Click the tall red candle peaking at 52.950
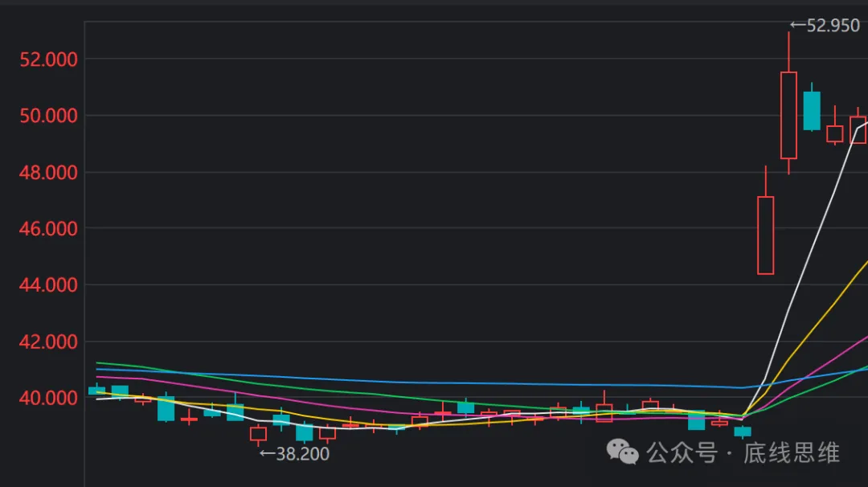868x487 pixels. pos(788,115)
